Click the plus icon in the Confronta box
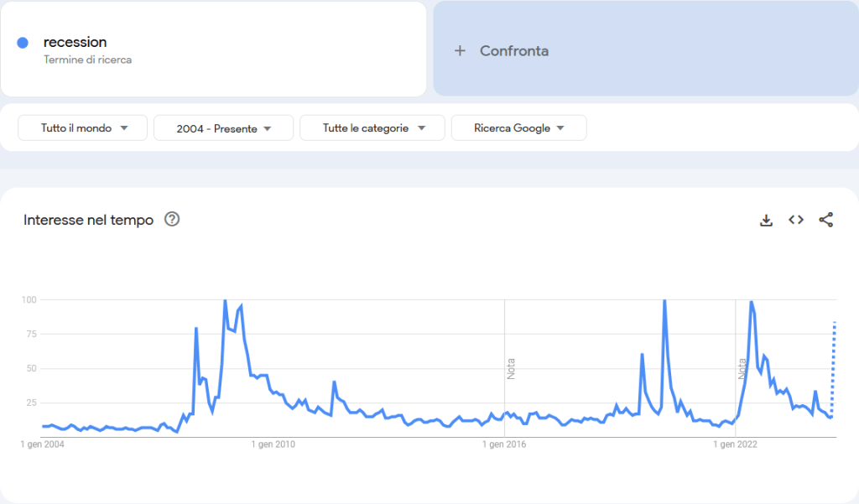Viewport: 859px width, 504px height. [460, 51]
